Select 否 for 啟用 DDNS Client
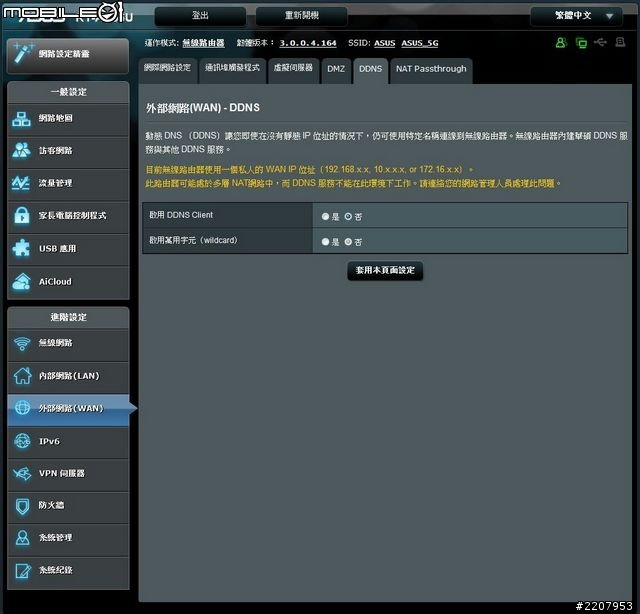The width and height of the screenshot is (640, 614). [348, 216]
